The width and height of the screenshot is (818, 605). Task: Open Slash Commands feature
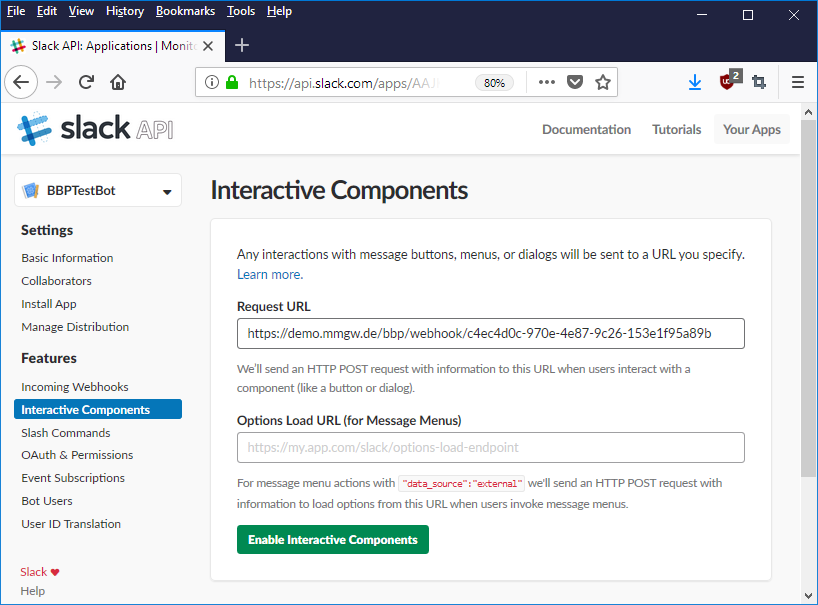(66, 433)
